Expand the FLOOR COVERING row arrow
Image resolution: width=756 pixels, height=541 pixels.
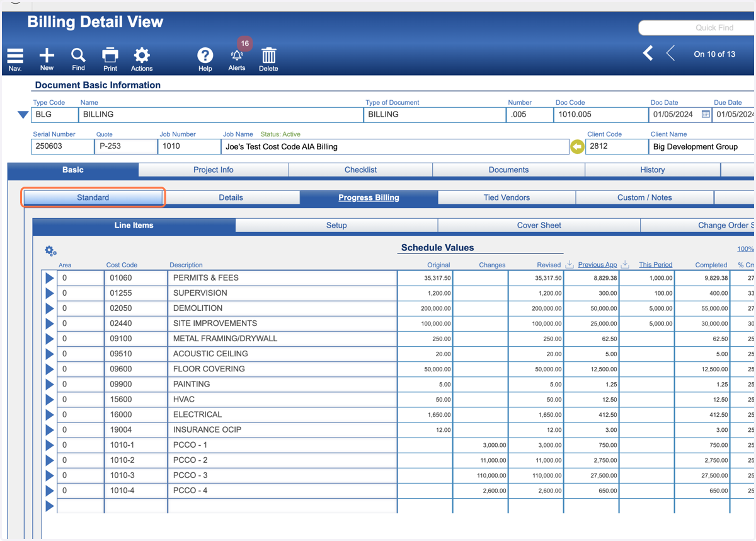pos(50,369)
